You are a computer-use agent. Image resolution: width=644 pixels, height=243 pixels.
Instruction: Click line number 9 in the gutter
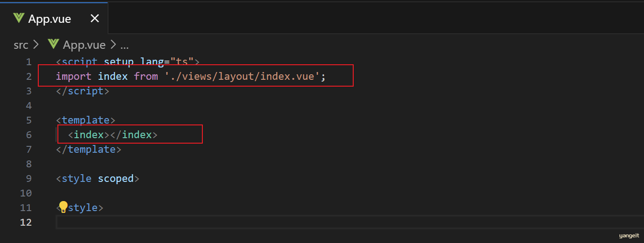click(x=29, y=178)
